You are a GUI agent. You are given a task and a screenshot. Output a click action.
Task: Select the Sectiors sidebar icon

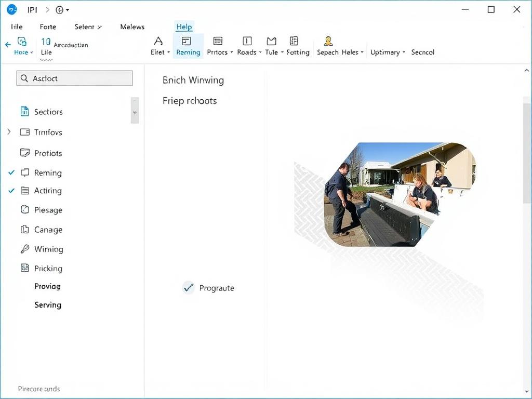click(25, 111)
